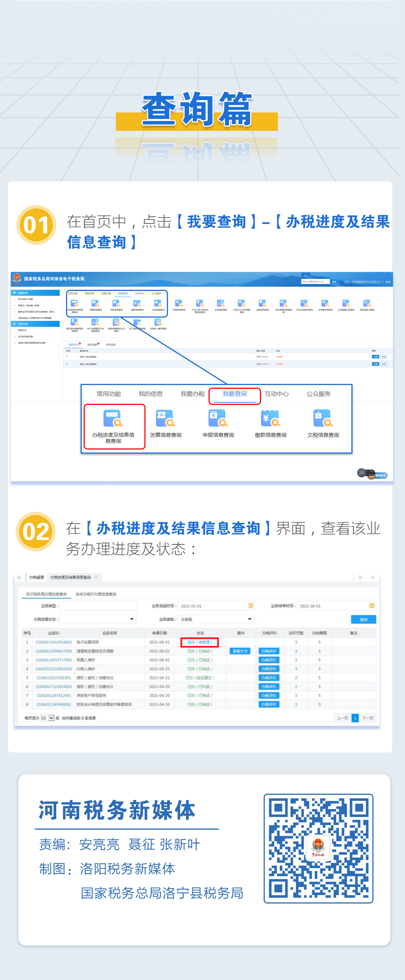Switch to 我要办税 tab in enlarged callout
This screenshot has height=980, width=405.
point(193,394)
